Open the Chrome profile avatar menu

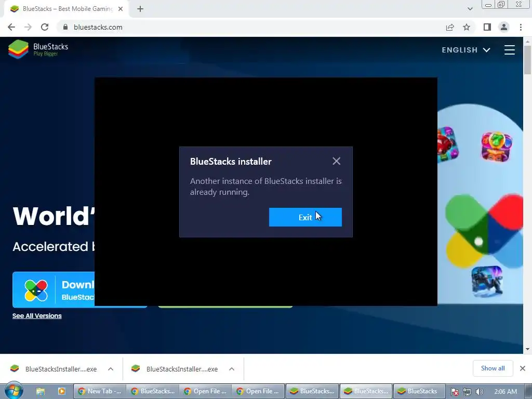(x=504, y=27)
